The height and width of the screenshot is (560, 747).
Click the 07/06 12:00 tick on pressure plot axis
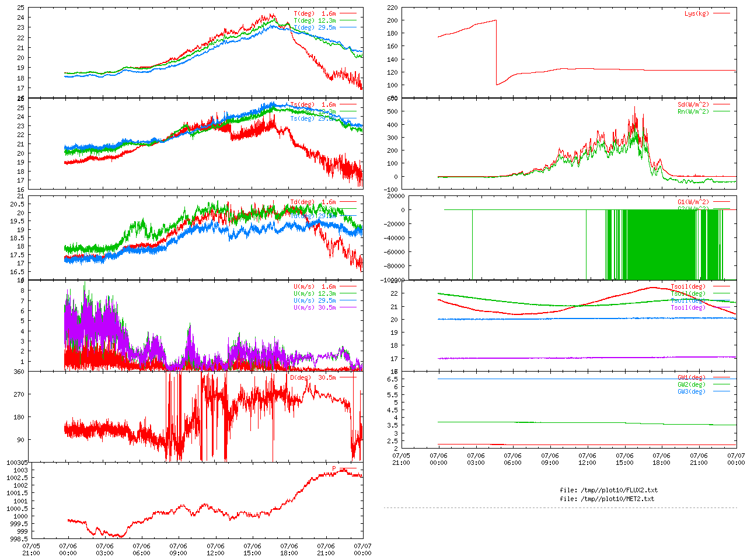coord(215,549)
